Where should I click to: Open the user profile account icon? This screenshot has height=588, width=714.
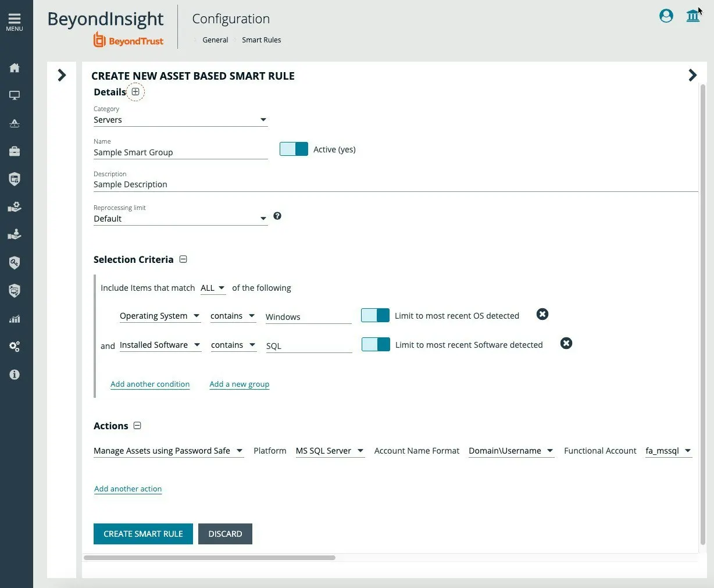pos(666,16)
